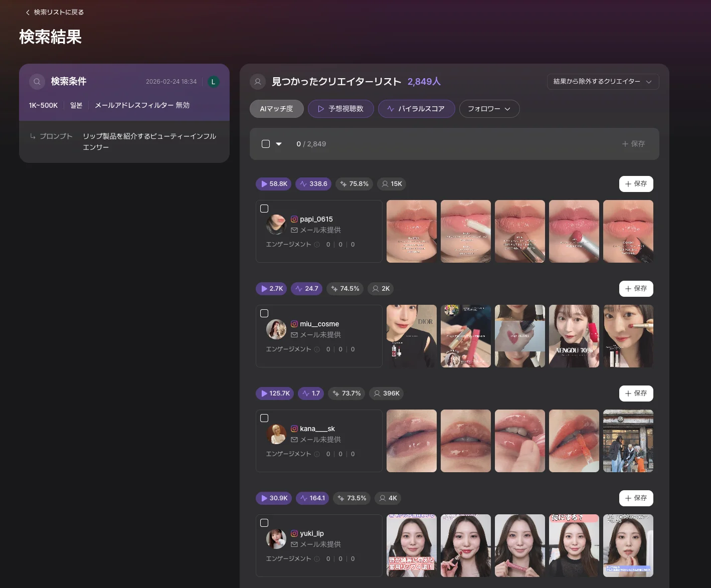Select the AIマッチ度 sort tab
711x588 pixels.
point(276,109)
